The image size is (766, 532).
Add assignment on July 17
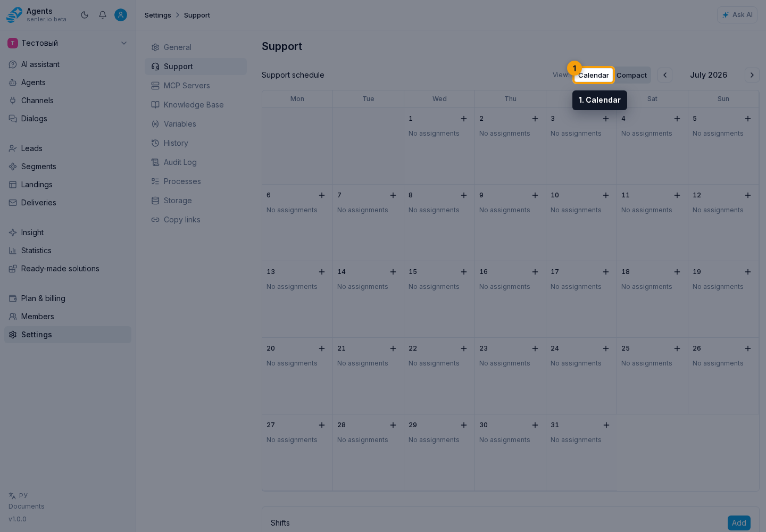coord(606,272)
